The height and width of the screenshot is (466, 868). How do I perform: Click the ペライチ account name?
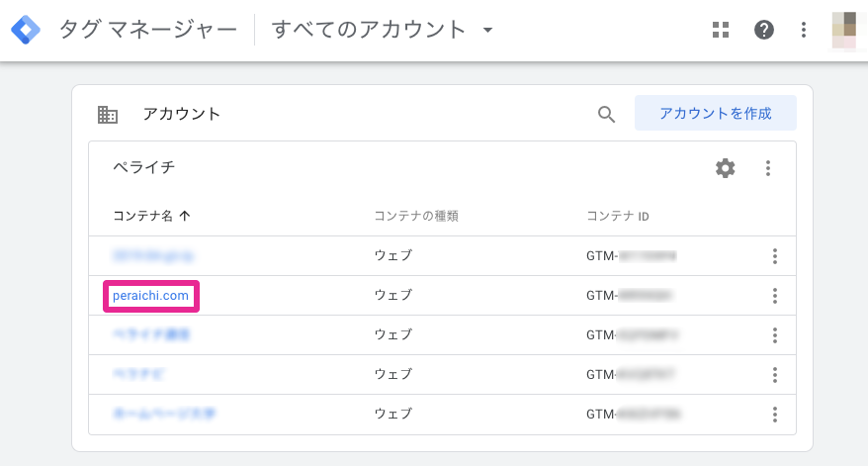(144, 167)
